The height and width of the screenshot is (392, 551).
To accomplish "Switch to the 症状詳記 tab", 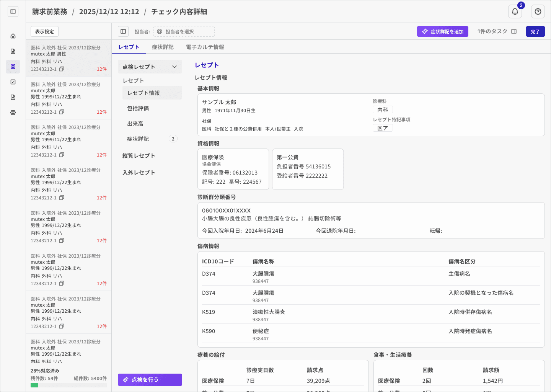I will [163, 47].
